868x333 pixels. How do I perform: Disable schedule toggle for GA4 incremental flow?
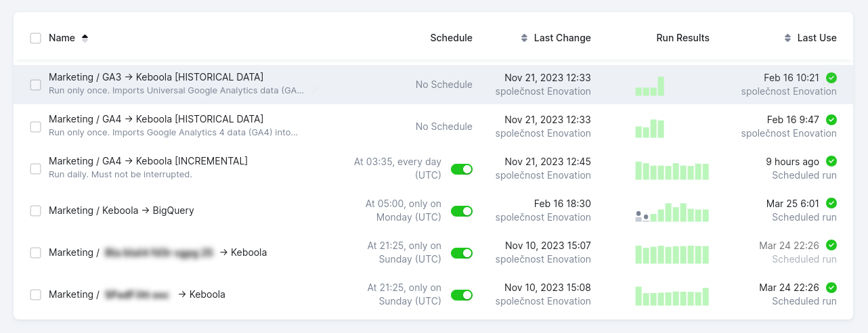(x=462, y=169)
